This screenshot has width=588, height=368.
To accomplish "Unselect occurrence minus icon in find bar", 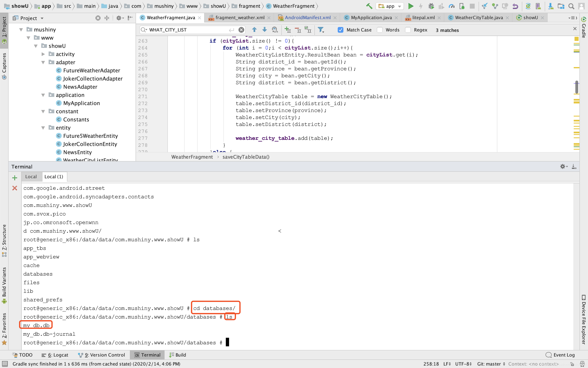I will [298, 30].
